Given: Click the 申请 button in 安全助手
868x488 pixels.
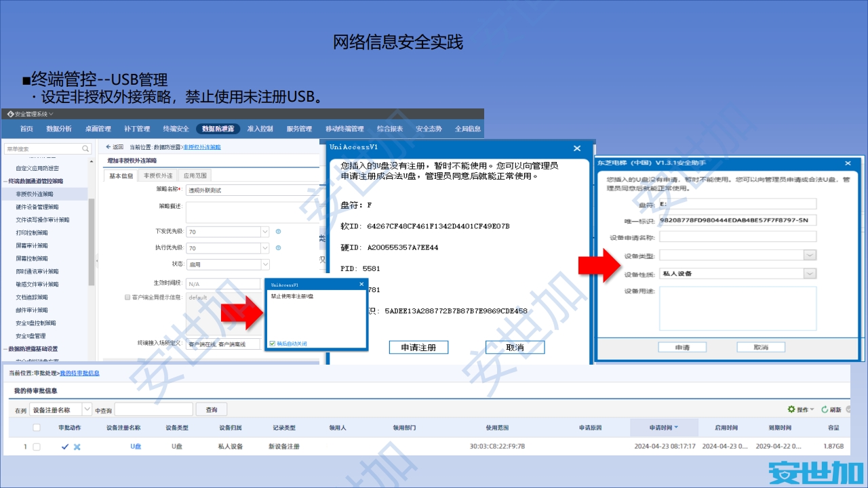Looking at the screenshot, I should (682, 347).
